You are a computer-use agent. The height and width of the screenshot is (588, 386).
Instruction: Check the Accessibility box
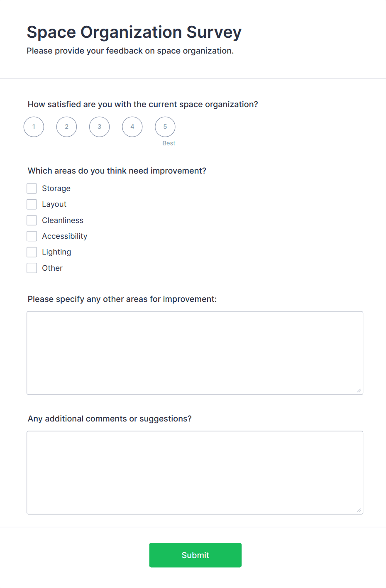point(32,236)
